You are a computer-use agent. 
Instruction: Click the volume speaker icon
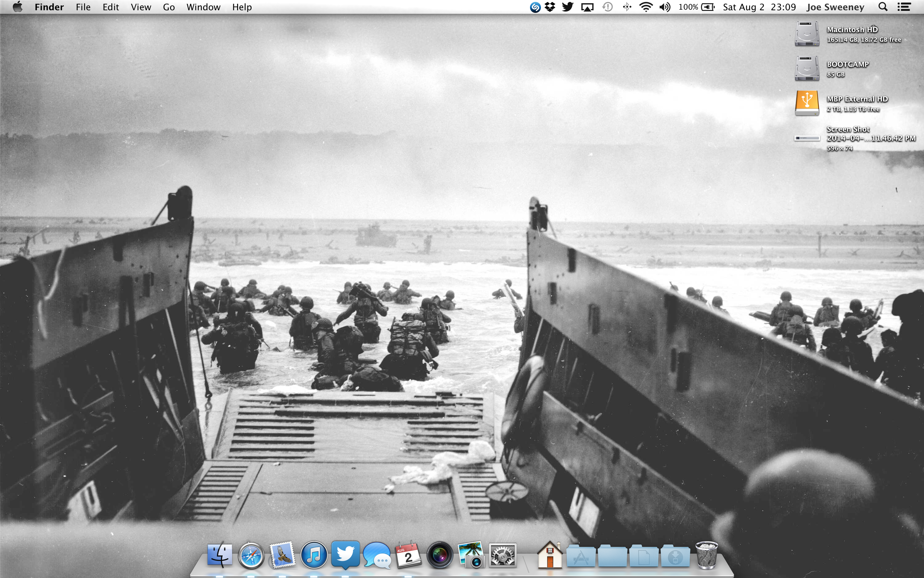click(x=665, y=7)
